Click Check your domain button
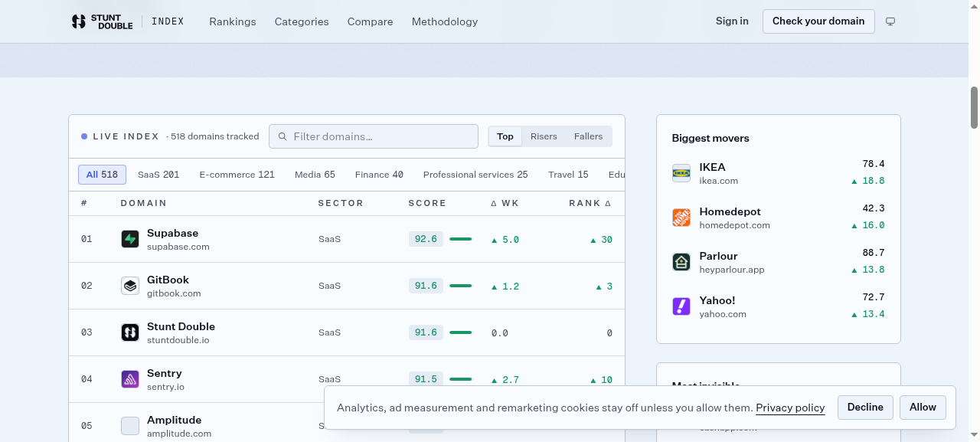This screenshot has width=980, height=442. point(818,21)
